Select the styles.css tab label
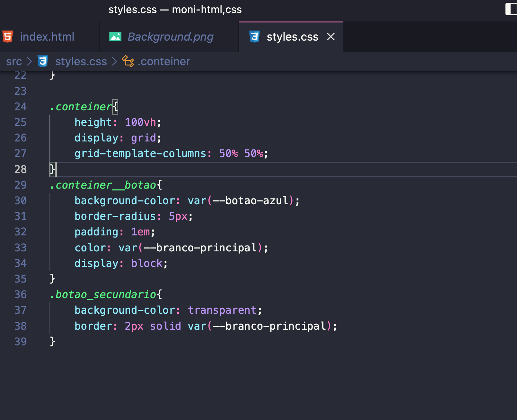Screen dimensions: 517x420 coord(292,37)
